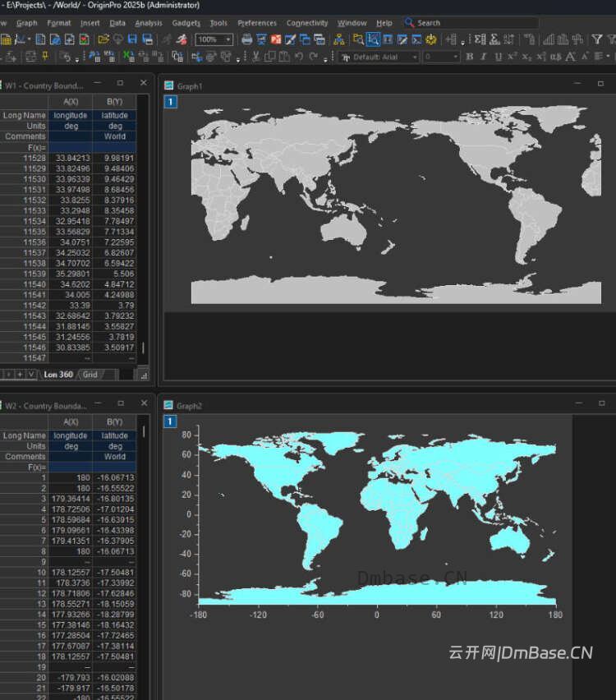Image resolution: width=616 pixels, height=700 pixels.
Task: Click the Graph2 window title
Action: point(189,406)
